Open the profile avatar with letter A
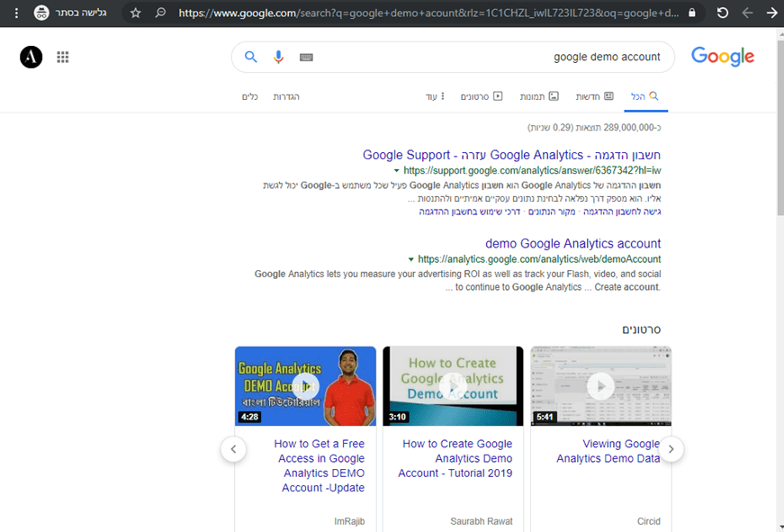Image resolution: width=784 pixels, height=532 pixels. pos(31,57)
